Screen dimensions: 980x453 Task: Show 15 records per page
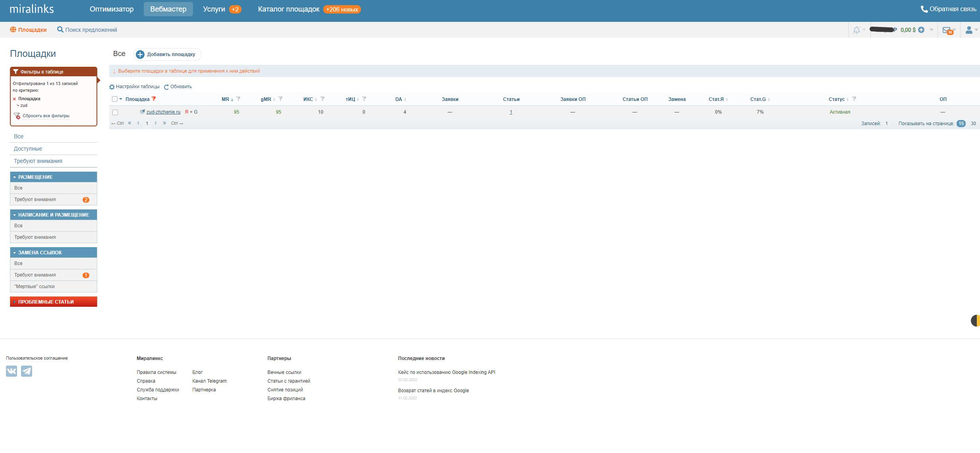click(961, 124)
